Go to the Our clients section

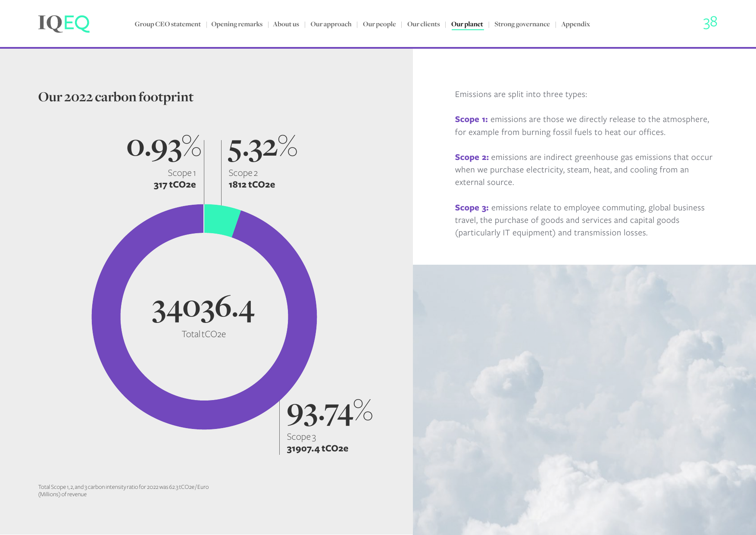(x=424, y=24)
